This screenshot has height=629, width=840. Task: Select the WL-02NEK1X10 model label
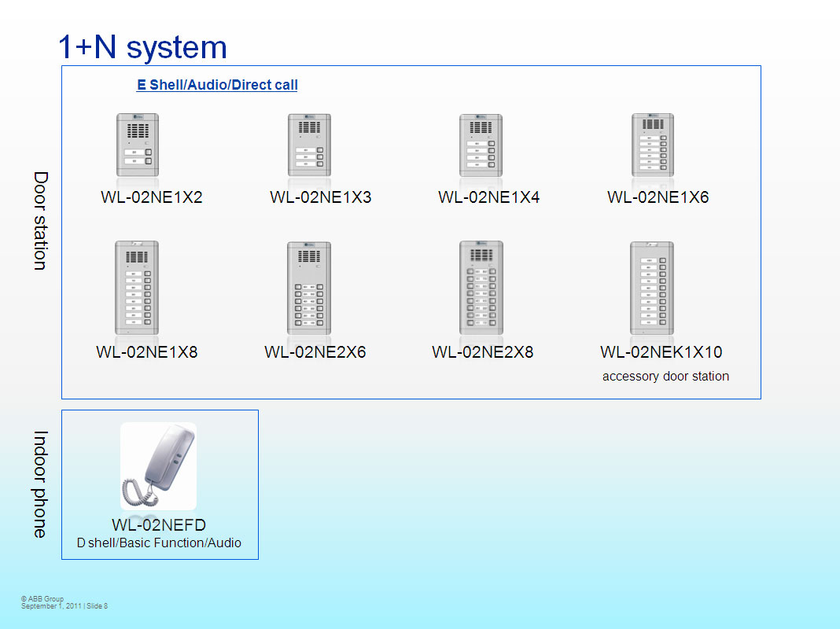(x=661, y=351)
